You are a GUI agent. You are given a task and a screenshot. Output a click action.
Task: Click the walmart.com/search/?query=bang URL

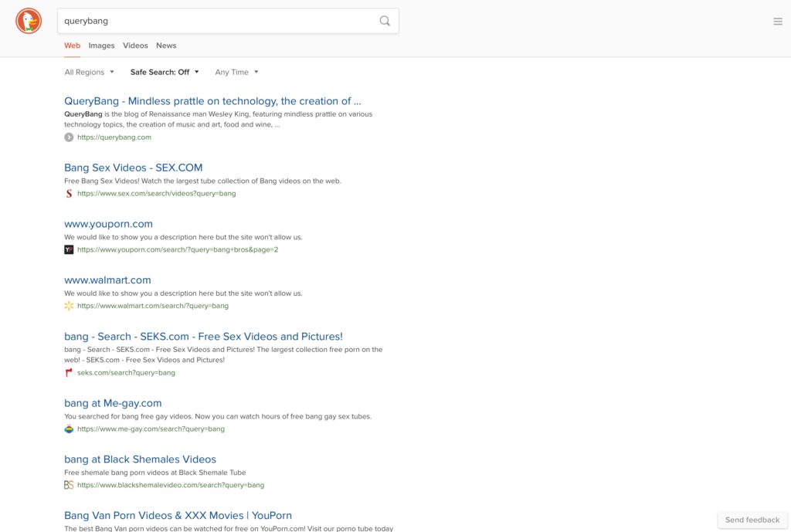click(153, 306)
